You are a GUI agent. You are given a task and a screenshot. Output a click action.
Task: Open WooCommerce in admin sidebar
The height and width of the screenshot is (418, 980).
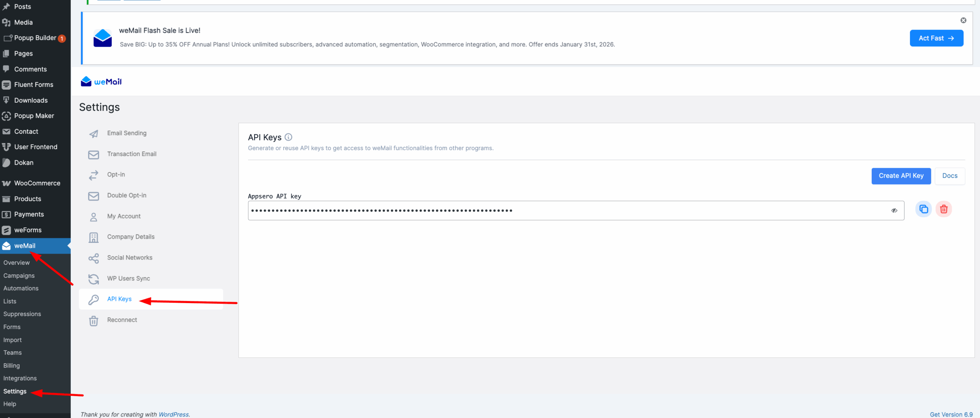click(x=37, y=183)
